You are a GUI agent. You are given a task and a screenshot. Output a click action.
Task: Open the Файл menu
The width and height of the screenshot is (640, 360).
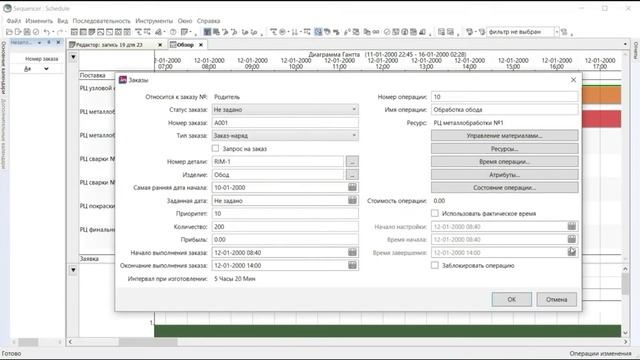point(13,21)
